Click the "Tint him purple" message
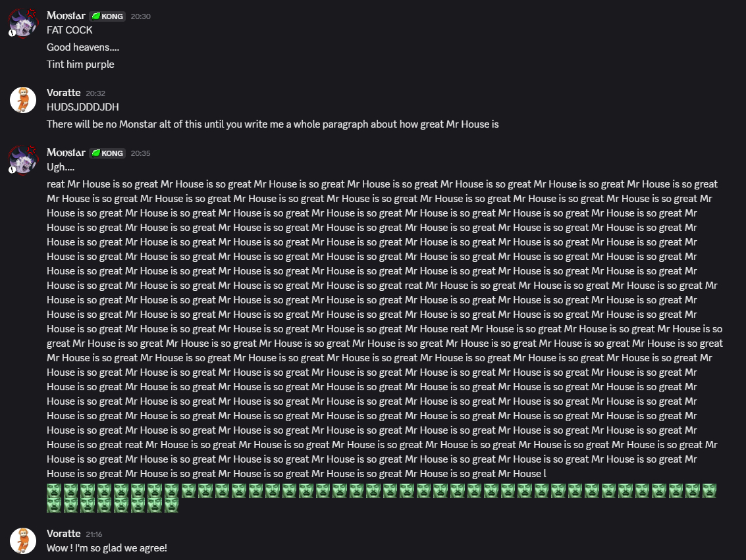The height and width of the screenshot is (560, 746). [x=80, y=64]
